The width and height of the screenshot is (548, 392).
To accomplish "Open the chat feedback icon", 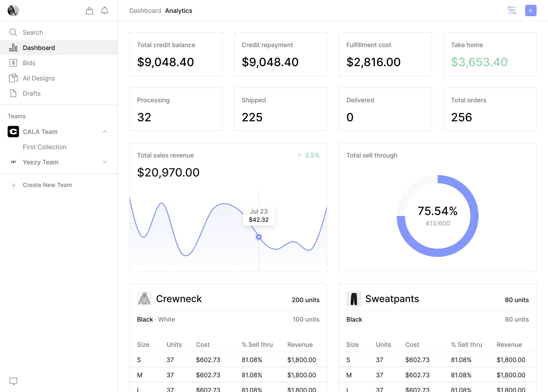I will tap(13, 381).
